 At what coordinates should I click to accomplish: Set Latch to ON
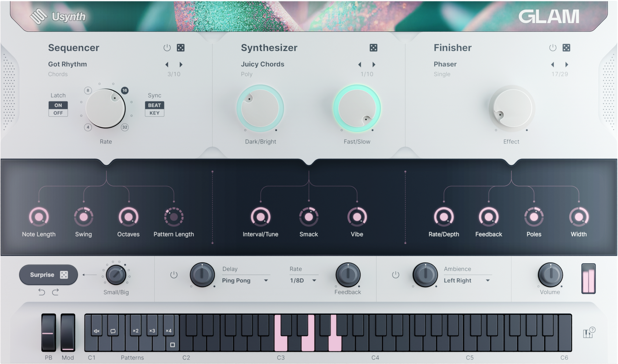point(58,105)
